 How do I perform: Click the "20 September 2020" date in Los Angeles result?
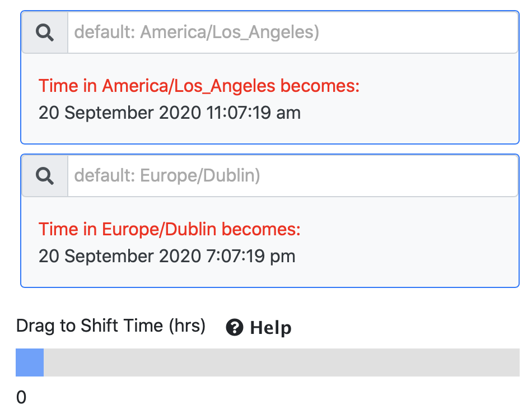(119, 113)
